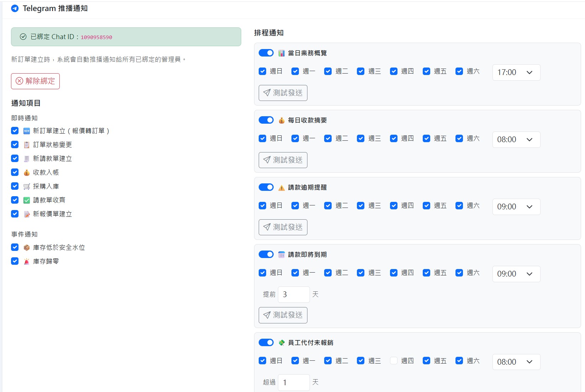This screenshot has height=392, width=585.
Task: Click the bar chart icon beside 當日業務概覽
Action: [281, 53]
